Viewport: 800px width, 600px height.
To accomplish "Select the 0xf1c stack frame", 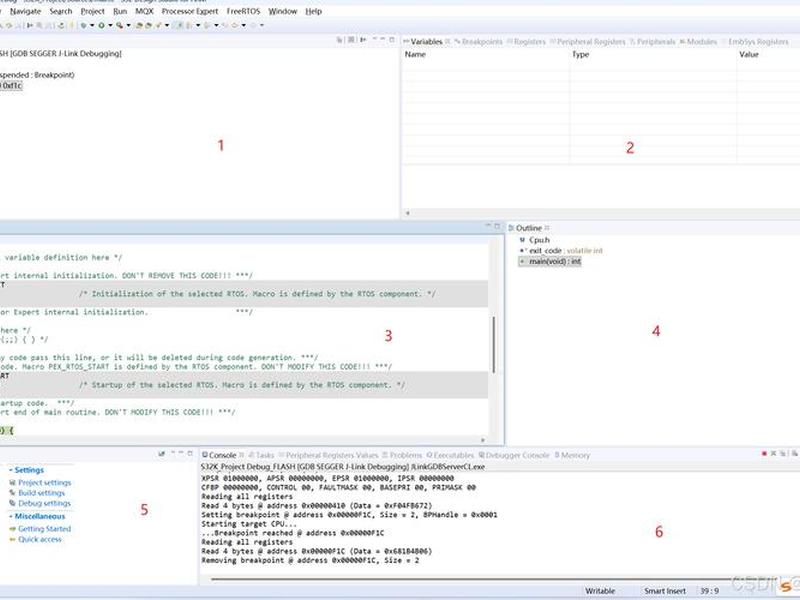I will pos(11,85).
